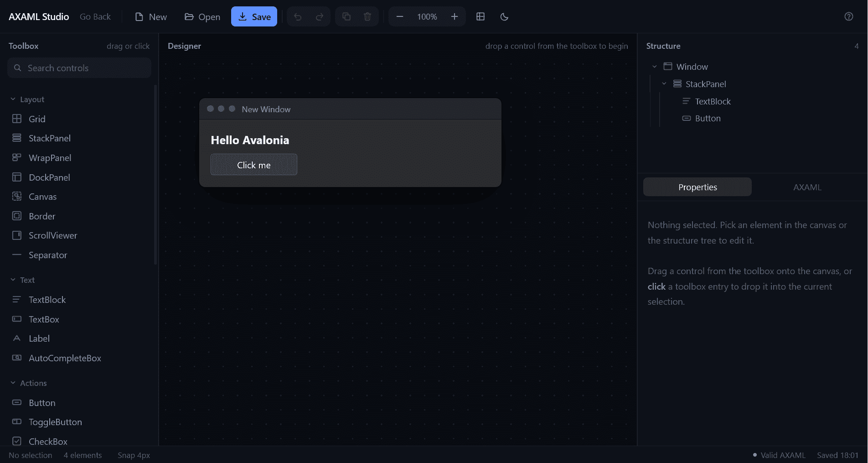Click the Go Back link
This screenshot has width=868, height=463.
95,17
